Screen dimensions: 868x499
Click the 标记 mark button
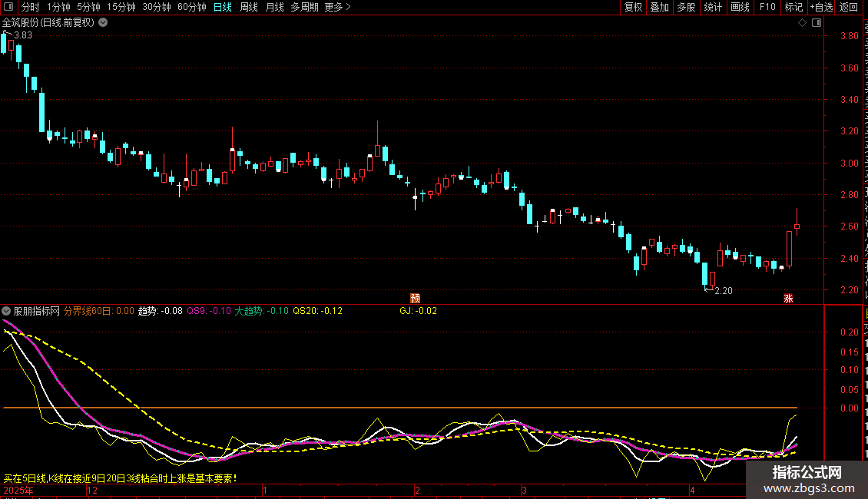click(793, 7)
